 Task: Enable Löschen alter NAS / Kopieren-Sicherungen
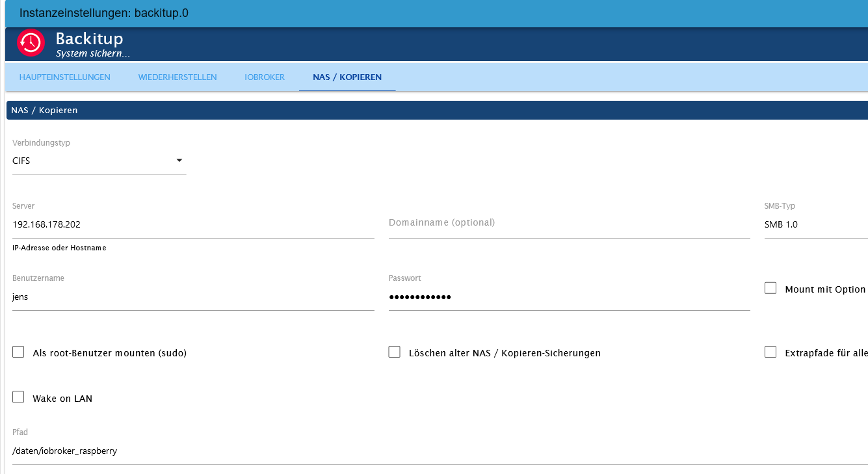pos(394,352)
